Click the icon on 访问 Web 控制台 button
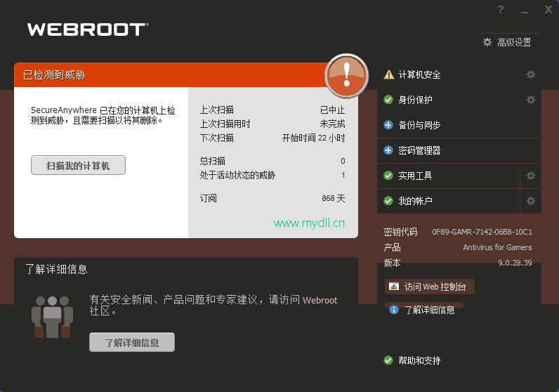Image resolution: width=559 pixels, height=392 pixels. [x=394, y=287]
